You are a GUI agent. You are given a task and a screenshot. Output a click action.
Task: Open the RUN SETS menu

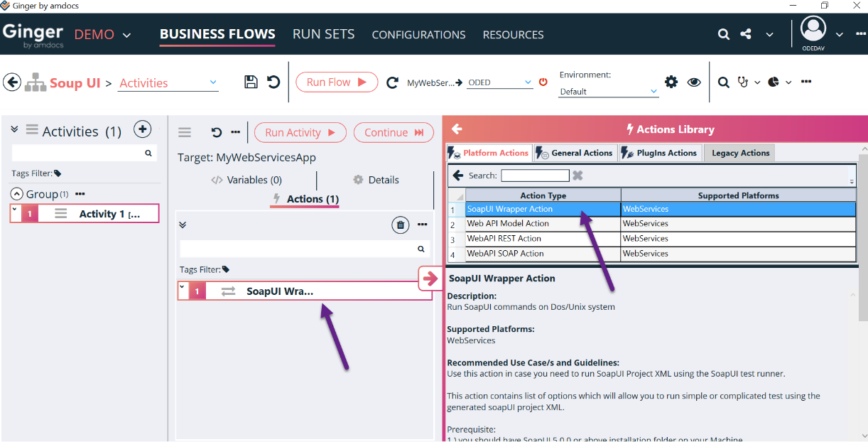[x=323, y=34]
